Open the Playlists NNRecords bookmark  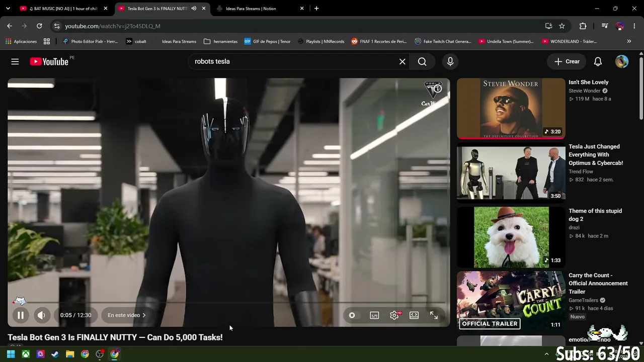pos(321,41)
